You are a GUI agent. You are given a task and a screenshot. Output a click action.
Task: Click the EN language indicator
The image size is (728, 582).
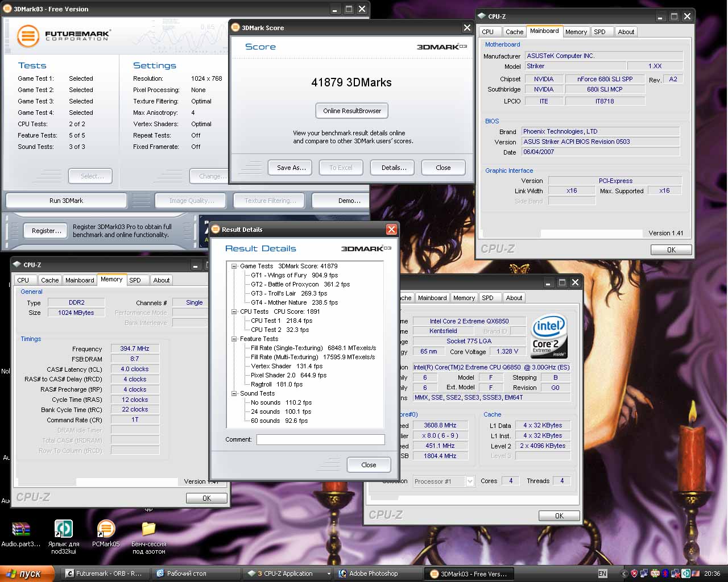click(603, 573)
